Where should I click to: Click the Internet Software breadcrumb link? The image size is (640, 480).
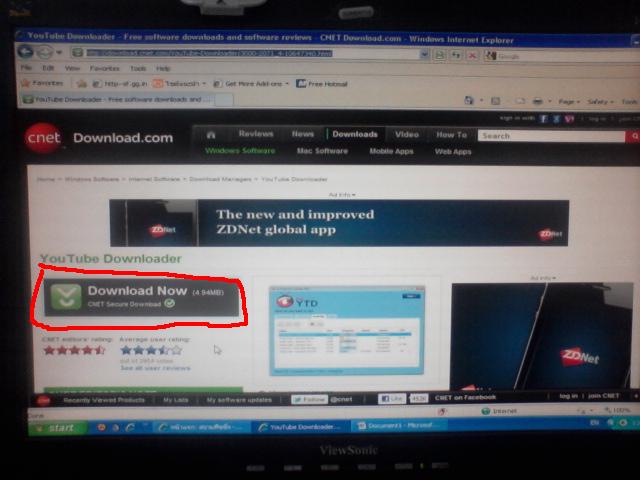[x=154, y=179]
